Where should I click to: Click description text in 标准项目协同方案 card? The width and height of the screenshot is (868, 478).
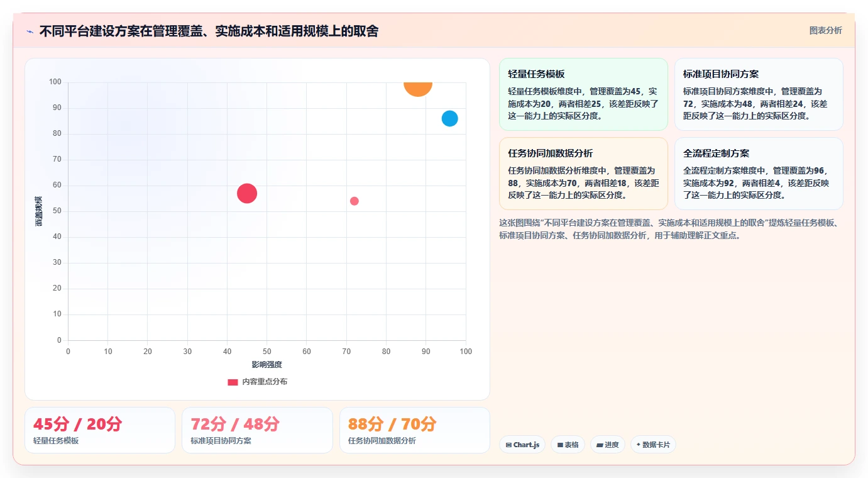point(755,103)
